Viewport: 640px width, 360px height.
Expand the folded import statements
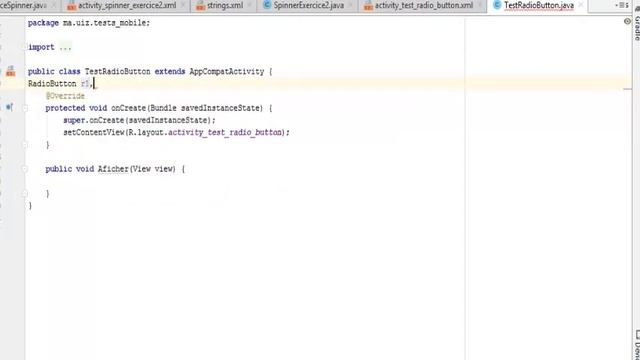pos(65,47)
